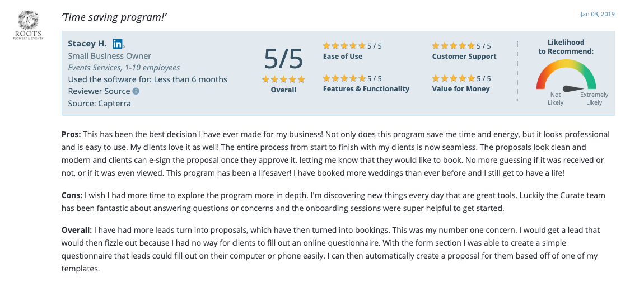Viewport: 644px width, 282px height.
Task: Click the 'Extremely Likely' gauge label
Action: pos(594,98)
